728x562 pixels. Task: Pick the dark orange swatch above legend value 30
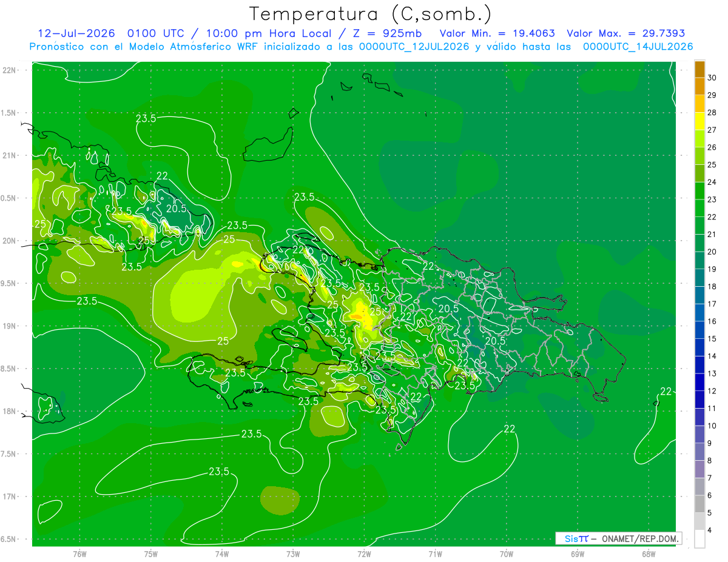click(x=700, y=69)
